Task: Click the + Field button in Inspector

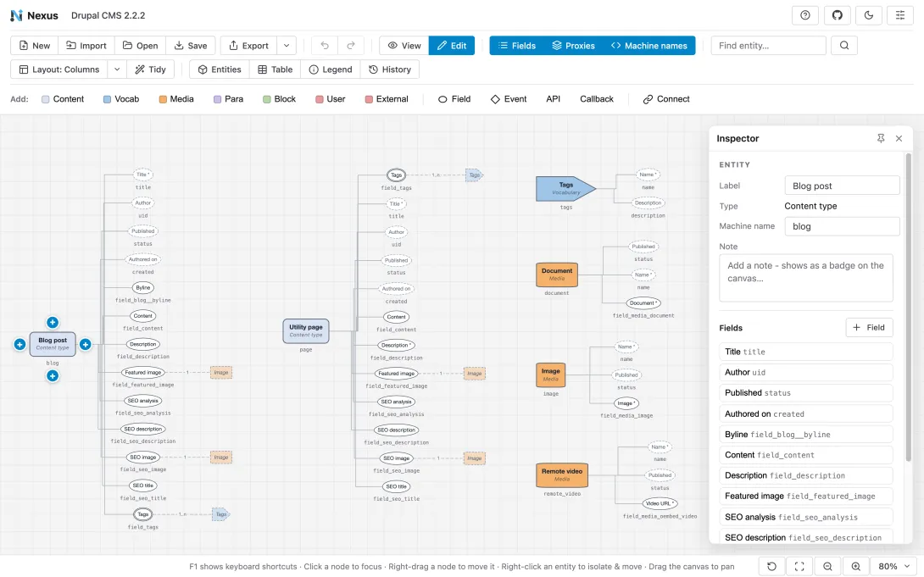Action: tap(869, 327)
